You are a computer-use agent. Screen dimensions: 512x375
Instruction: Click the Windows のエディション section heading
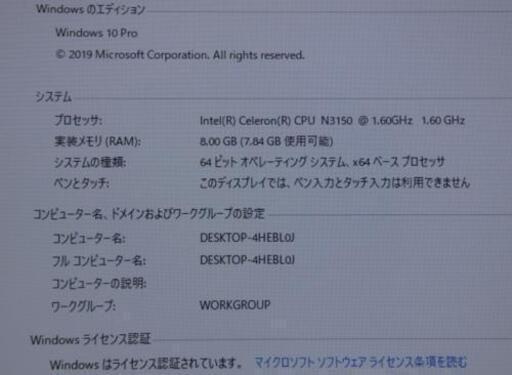pyautogui.click(x=90, y=9)
